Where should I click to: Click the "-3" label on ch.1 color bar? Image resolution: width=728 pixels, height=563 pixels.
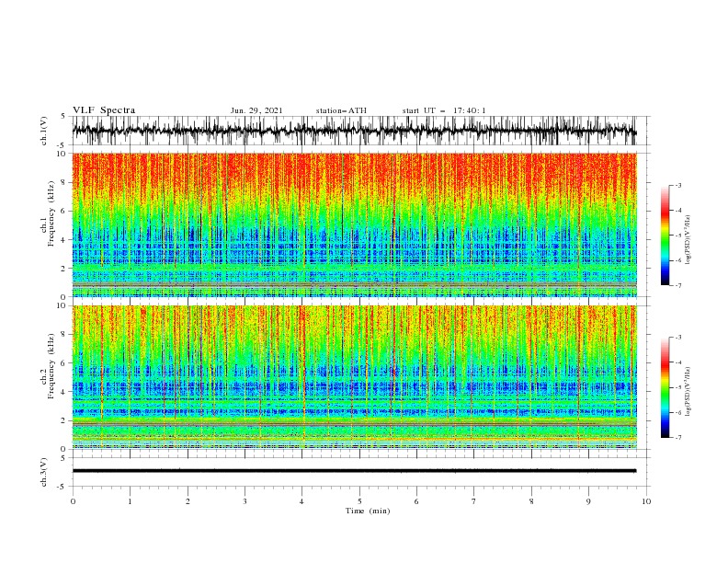point(677,185)
